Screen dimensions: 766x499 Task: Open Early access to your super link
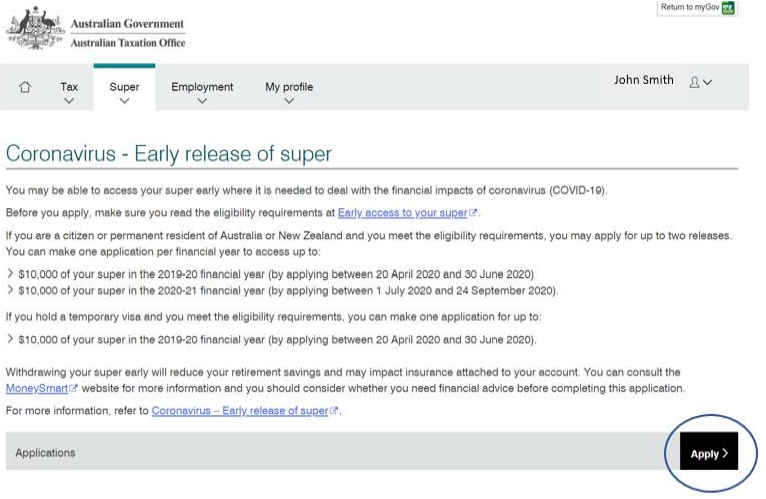tap(403, 213)
